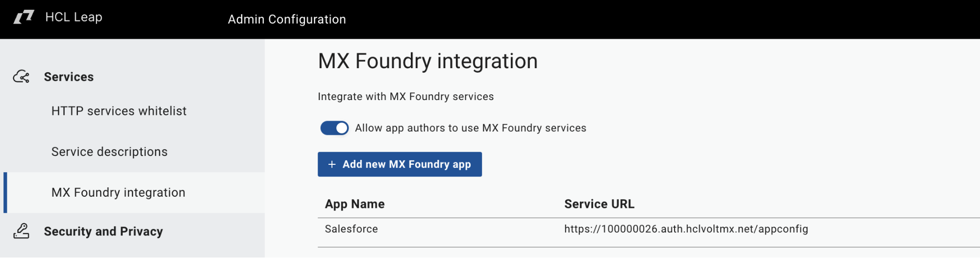Expand the Services section header
The height and width of the screenshot is (258, 980).
pyautogui.click(x=69, y=77)
